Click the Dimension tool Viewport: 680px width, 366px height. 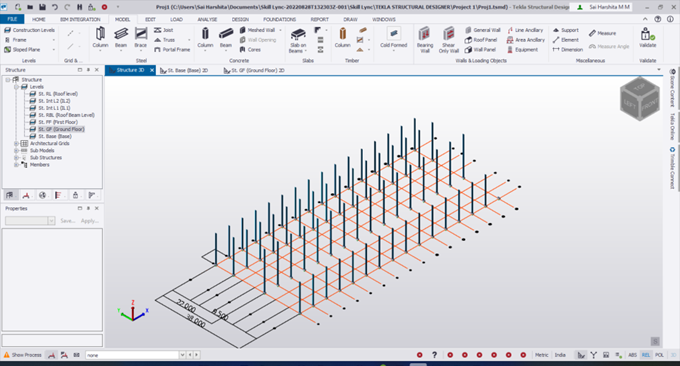[568, 49]
